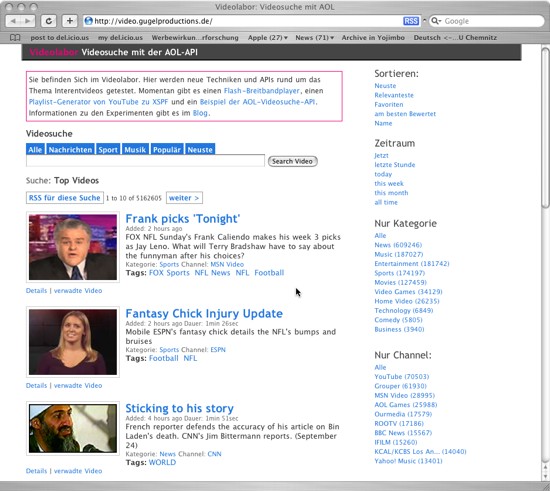Click the CNN channel link

[x=214, y=454]
